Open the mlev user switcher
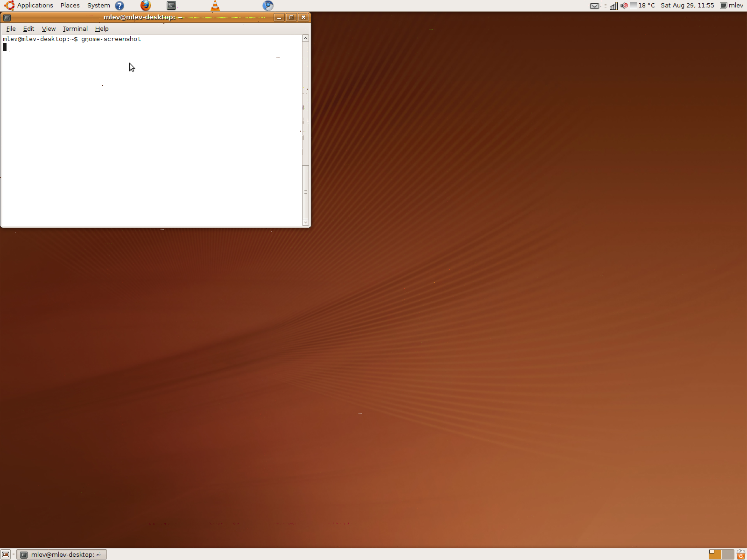The width and height of the screenshot is (747, 560). (x=732, y=6)
